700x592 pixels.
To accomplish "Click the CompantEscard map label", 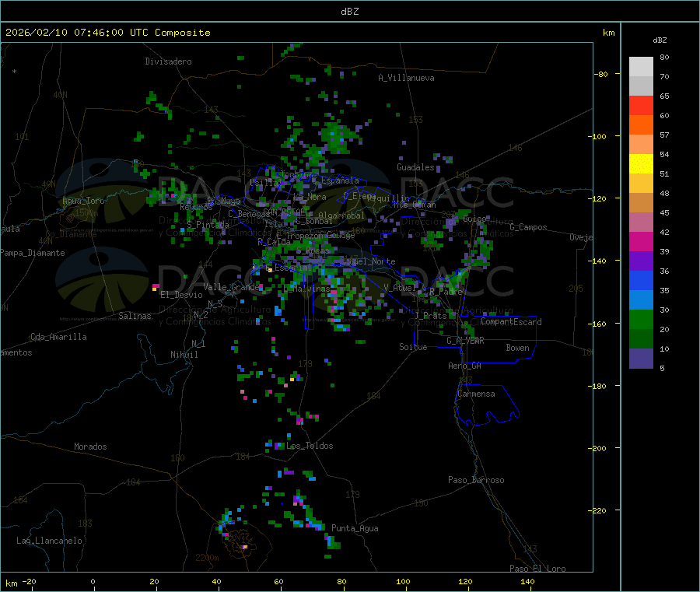I will 511,322.
